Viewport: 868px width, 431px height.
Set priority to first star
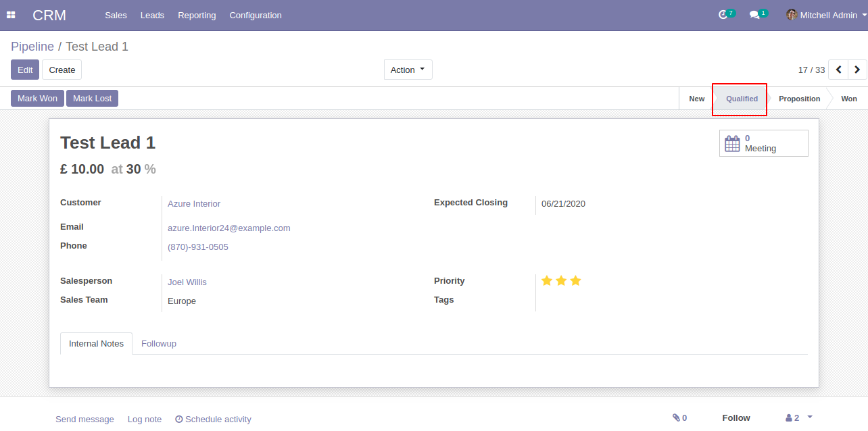(547, 280)
